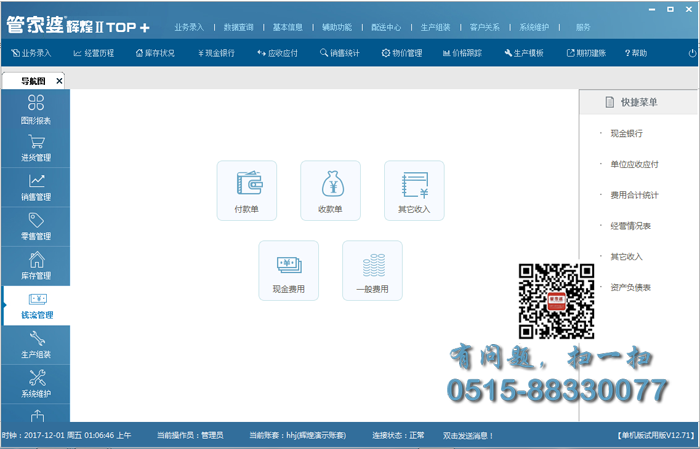This screenshot has width=700, height=449.
Task: Click 双击发送消息 in status bar
Action: 468,435
